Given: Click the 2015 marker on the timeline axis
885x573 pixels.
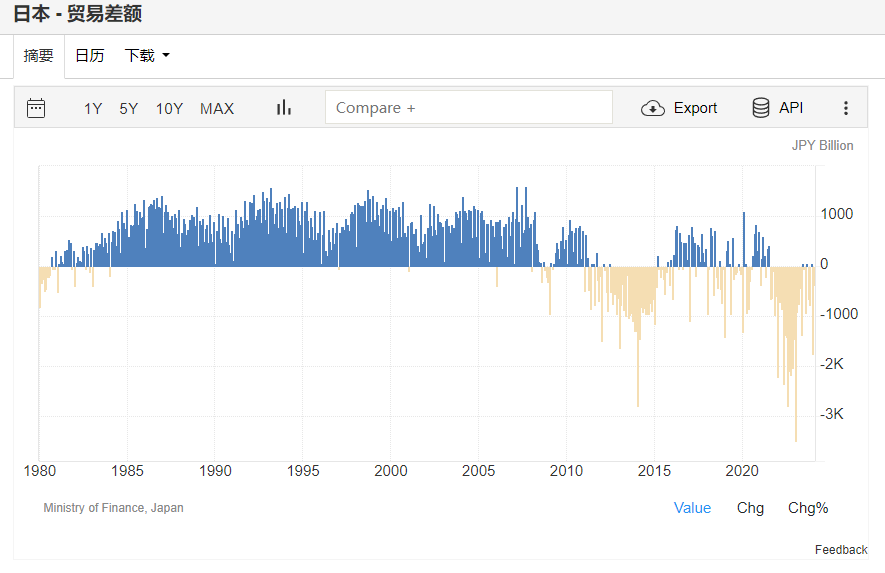Looking at the screenshot, I should (x=654, y=471).
